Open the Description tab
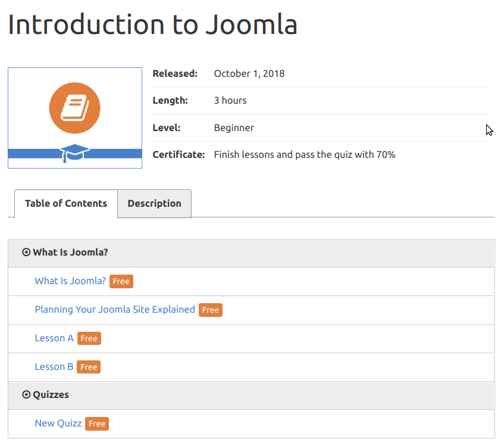504x442 pixels. point(154,203)
